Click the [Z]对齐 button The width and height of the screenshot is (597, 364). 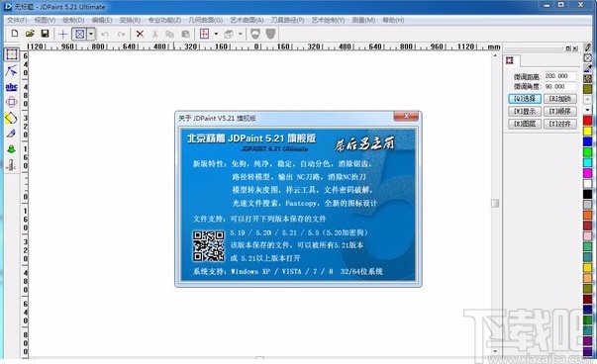click(560, 124)
